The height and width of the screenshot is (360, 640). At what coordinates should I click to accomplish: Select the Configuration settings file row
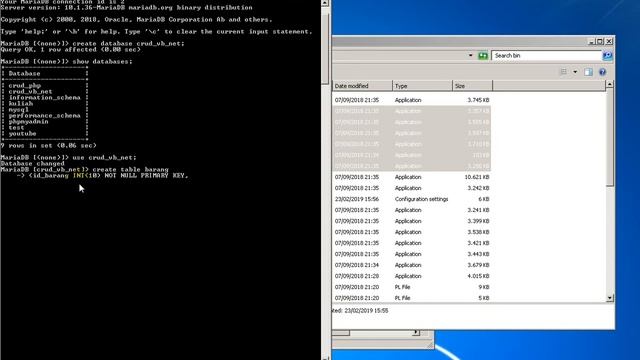tap(412, 199)
